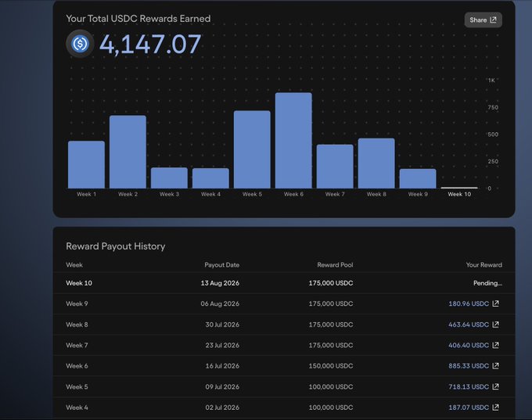The width and height of the screenshot is (532, 420).
Task: Select the Week 2 chart bar
Action: pyautogui.click(x=128, y=152)
